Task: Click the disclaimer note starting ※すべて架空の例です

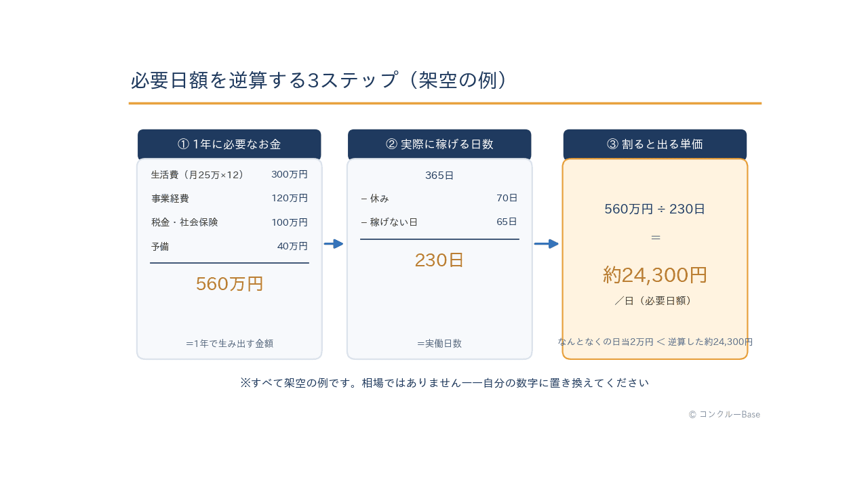Action: [445, 383]
